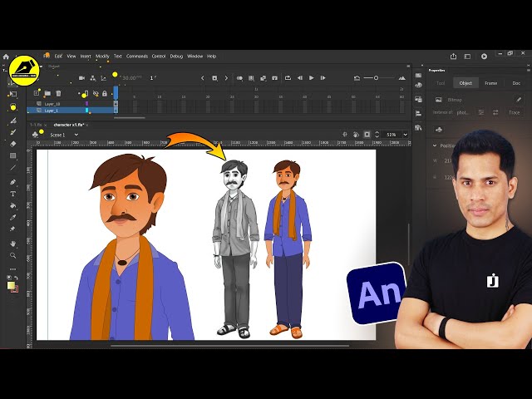Click the Play button in timeline
This screenshot has width=532, height=399.
(311, 78)
